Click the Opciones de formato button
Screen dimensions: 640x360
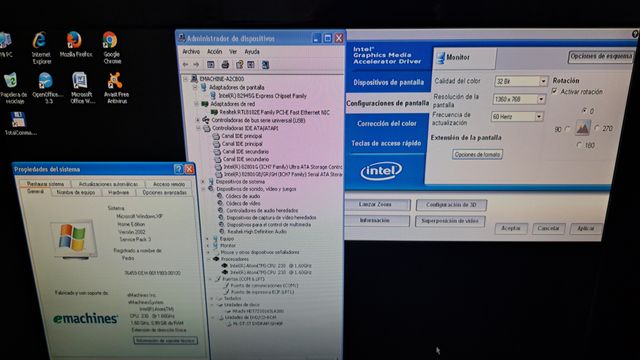tap(477, 155)
